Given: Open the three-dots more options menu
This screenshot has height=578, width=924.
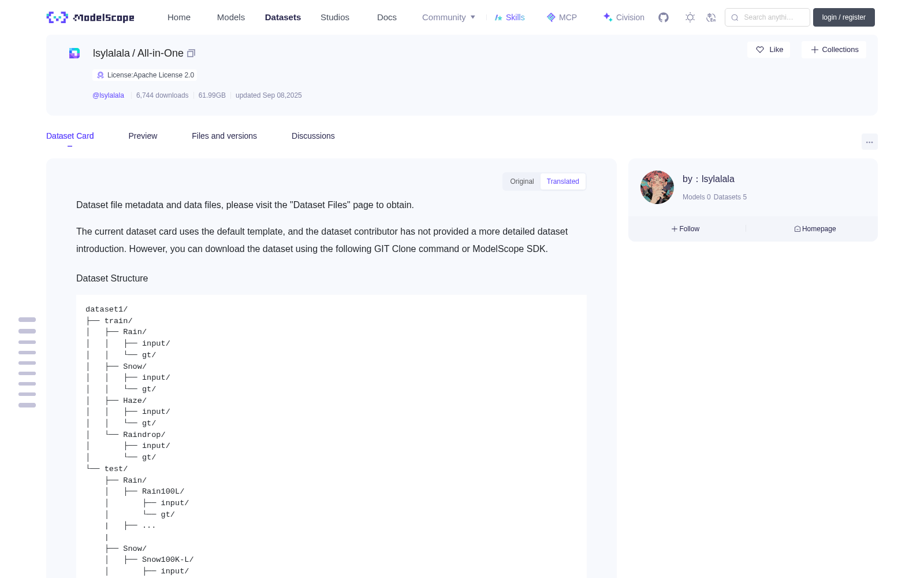Looking at the screenshot, I should pyautogui.click(x=870, y=142).
